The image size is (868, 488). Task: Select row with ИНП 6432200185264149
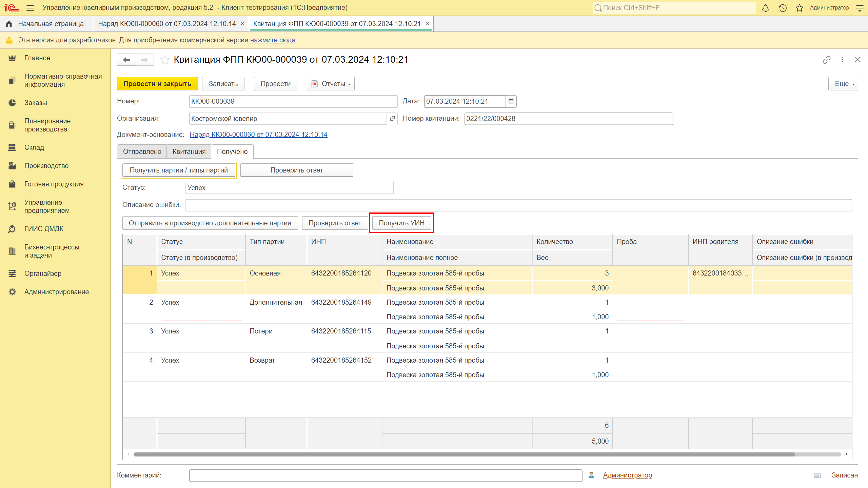pos(487,309)
